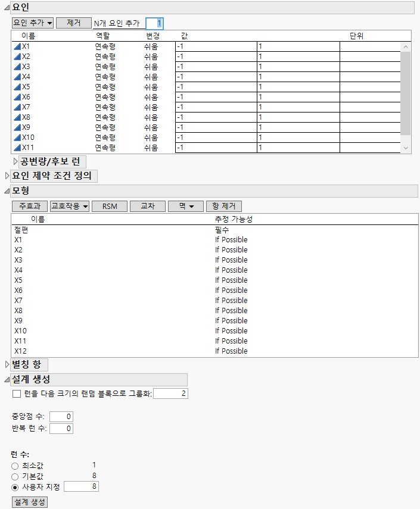Click the 설계 생성 button

[30, 502]
